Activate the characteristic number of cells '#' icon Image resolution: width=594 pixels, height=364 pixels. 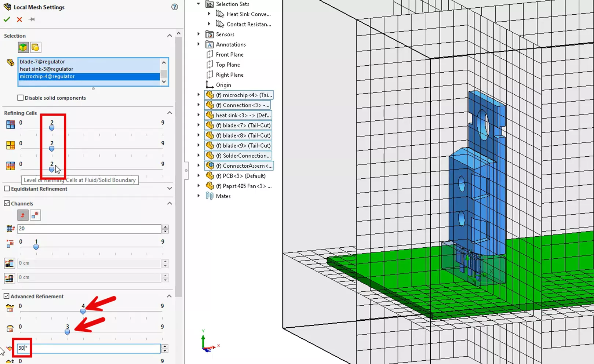(x=22, y=215)
